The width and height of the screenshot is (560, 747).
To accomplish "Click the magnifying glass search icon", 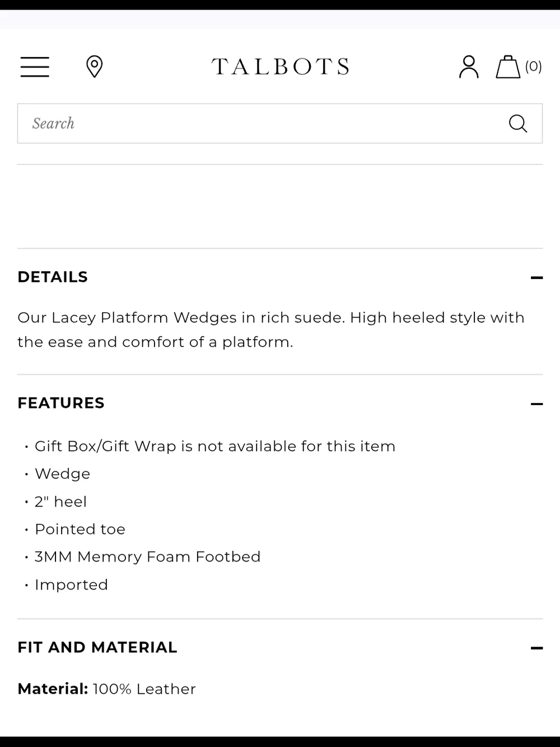I will [518, 123].
